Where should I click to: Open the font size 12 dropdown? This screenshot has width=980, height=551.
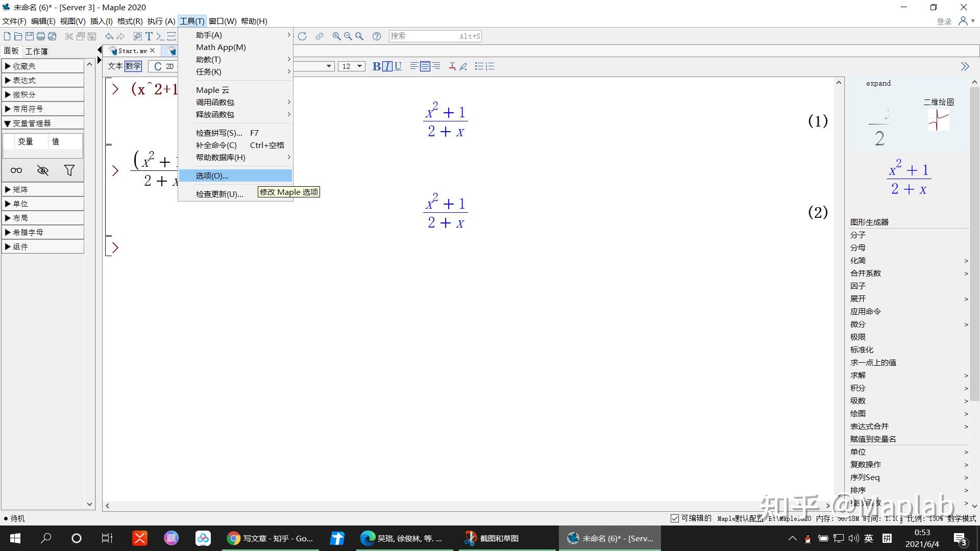pos(359,66)
